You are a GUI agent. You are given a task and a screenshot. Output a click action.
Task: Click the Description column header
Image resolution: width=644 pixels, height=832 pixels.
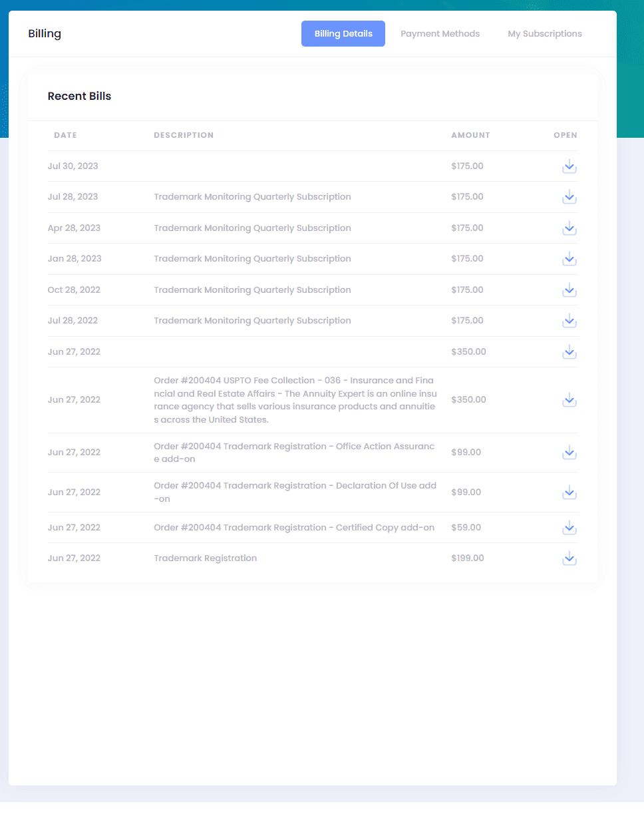[x=184, y=135]
